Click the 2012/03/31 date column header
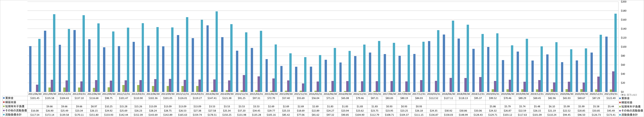The width and height of the screenshot is (644, 117). 79,94
